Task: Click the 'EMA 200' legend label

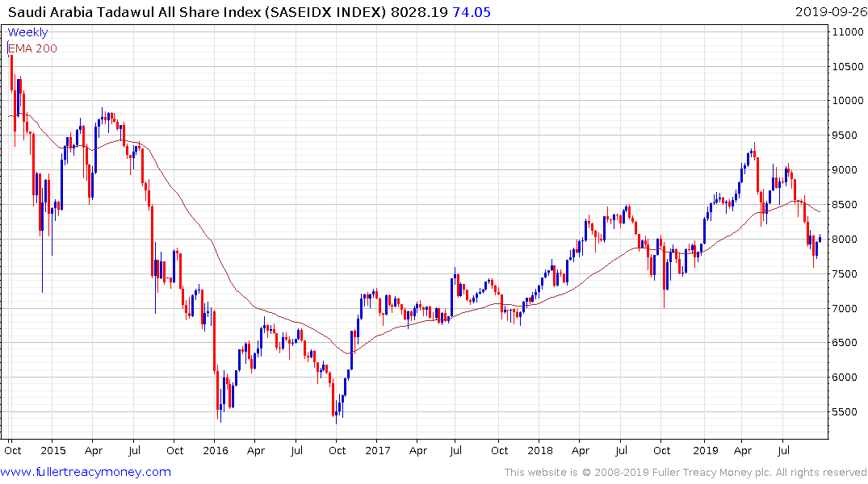Action: 32,48
